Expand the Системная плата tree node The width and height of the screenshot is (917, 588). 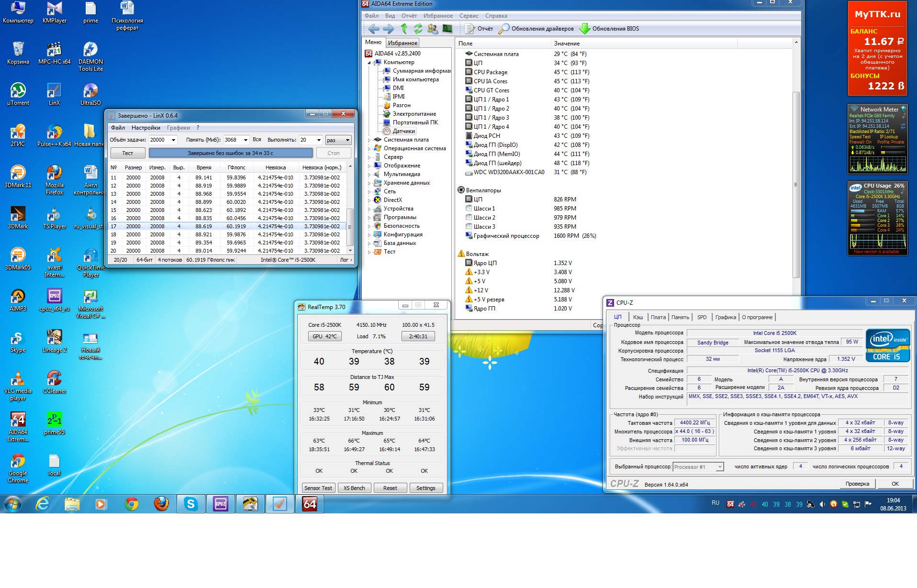[x=369, y=140]
